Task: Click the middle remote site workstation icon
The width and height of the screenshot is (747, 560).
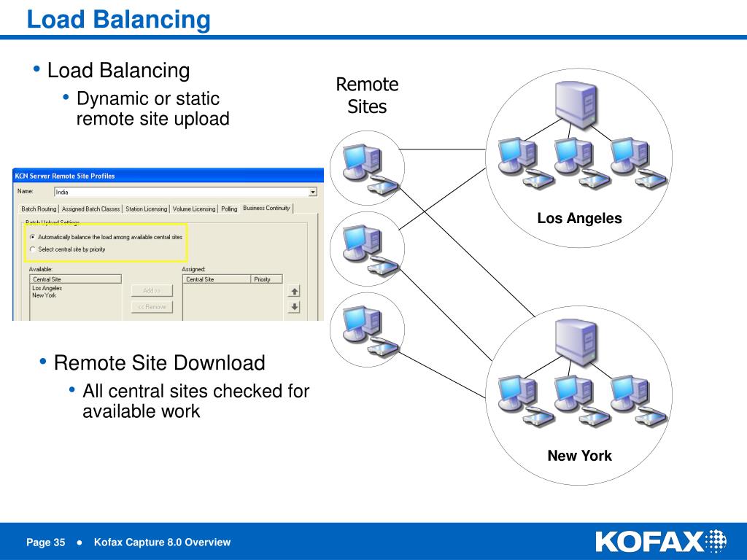Action: coord(371,250)
